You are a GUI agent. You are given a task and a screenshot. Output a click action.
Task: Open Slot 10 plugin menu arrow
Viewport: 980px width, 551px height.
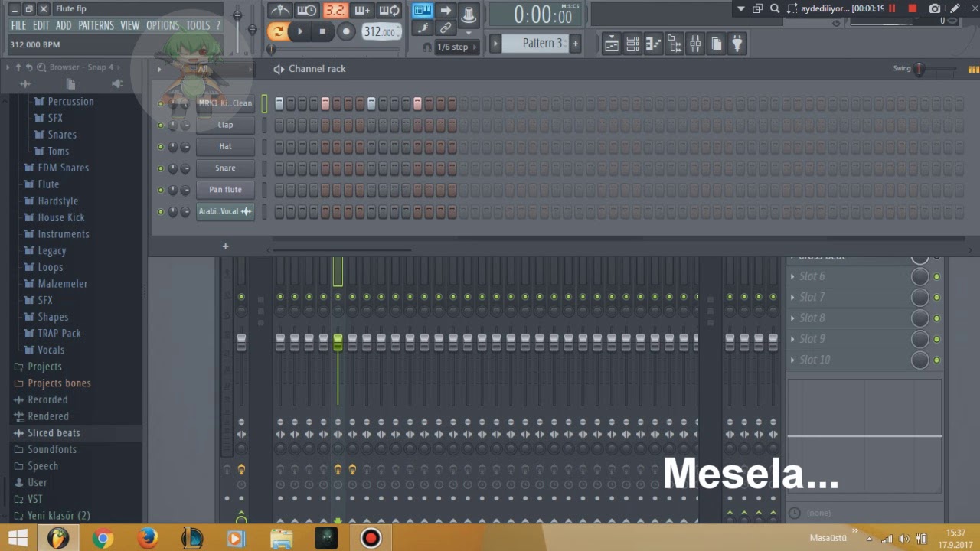coord(792,360)
